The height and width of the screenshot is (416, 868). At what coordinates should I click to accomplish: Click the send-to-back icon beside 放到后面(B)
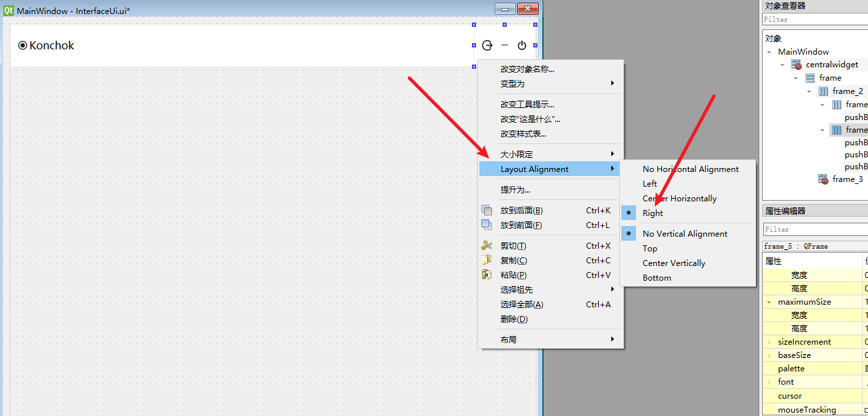point(487,210)
